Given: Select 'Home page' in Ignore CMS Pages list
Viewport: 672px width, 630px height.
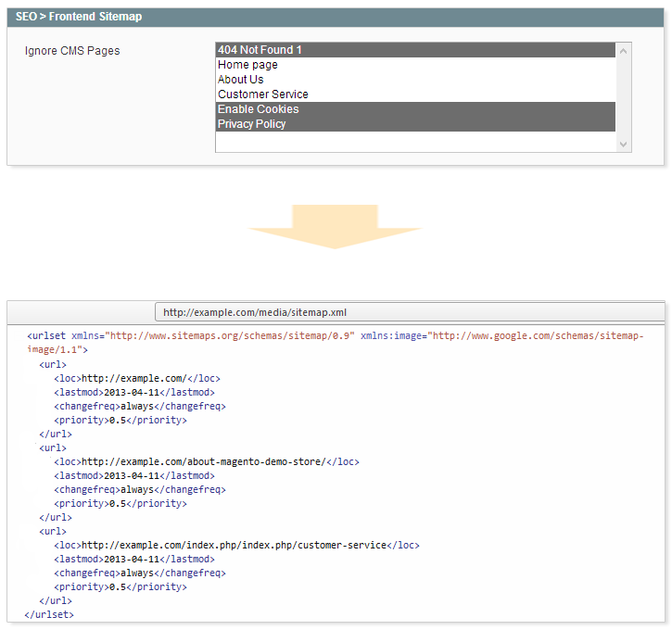Looking at the screenshot, I should pyautogui.click(x=247, y=65).
